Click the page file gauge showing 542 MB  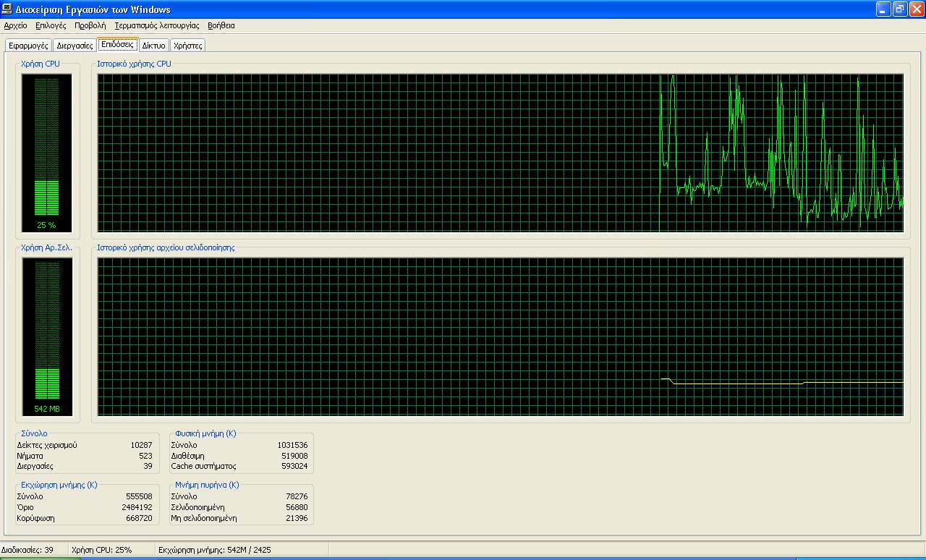tap(46, 336)
